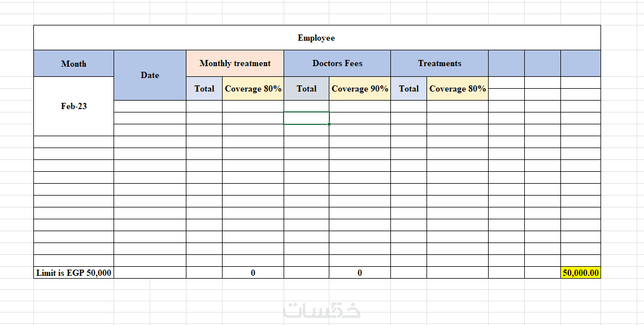Viewport: 644px width, 325px height.
Task: Select the Doctors Fees header cell
Action: click(337, 63)
